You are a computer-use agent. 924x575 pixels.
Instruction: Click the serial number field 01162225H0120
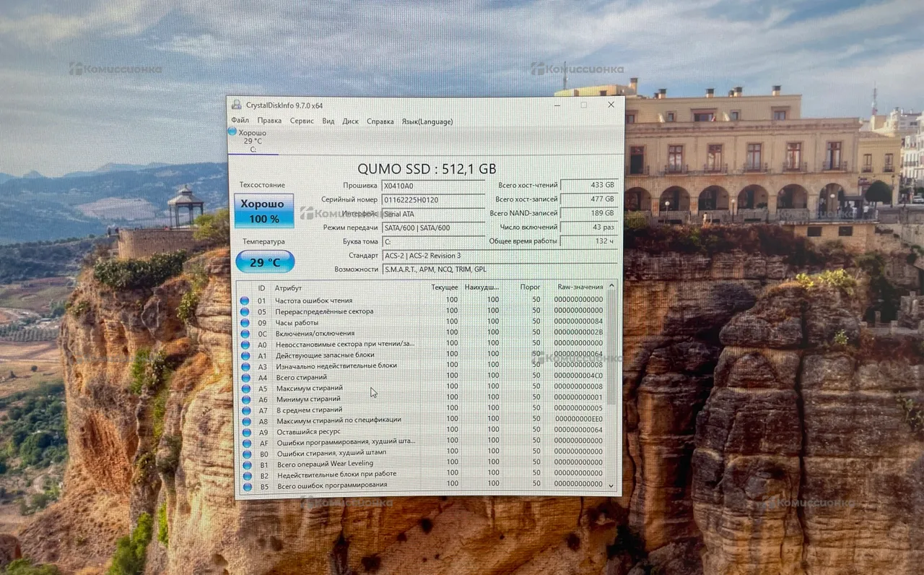[433, 199]
